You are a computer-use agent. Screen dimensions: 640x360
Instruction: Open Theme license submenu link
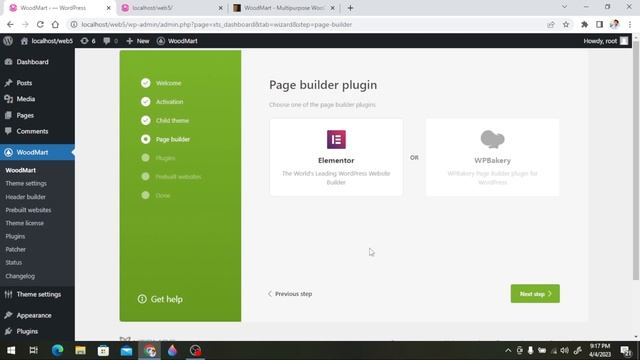(x=24, y=223)
